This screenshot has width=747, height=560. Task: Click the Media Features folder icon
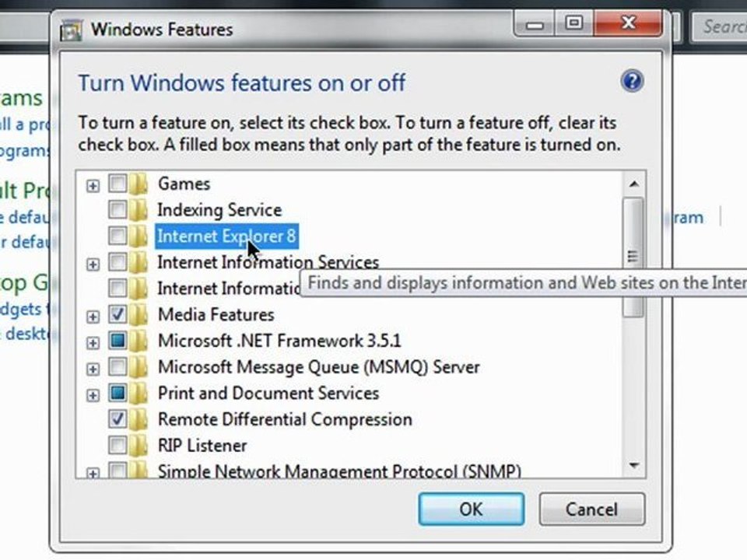click(x=138, y=315)
